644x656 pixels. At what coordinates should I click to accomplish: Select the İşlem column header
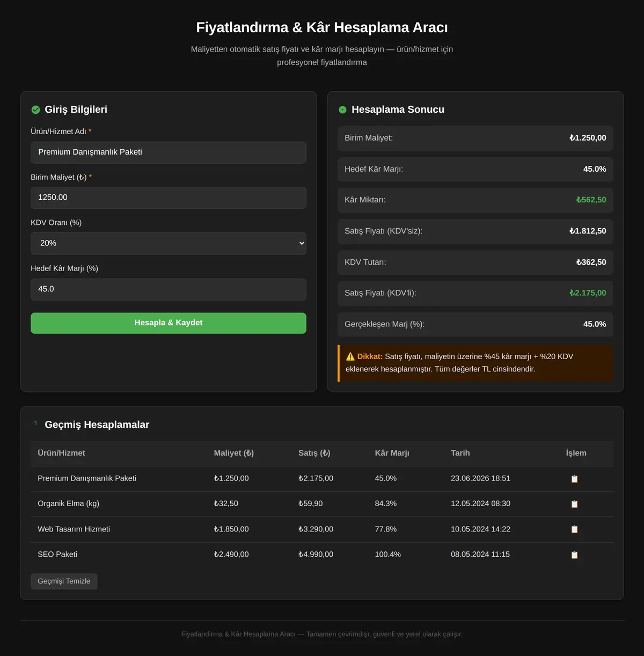[x=576, y=453]
